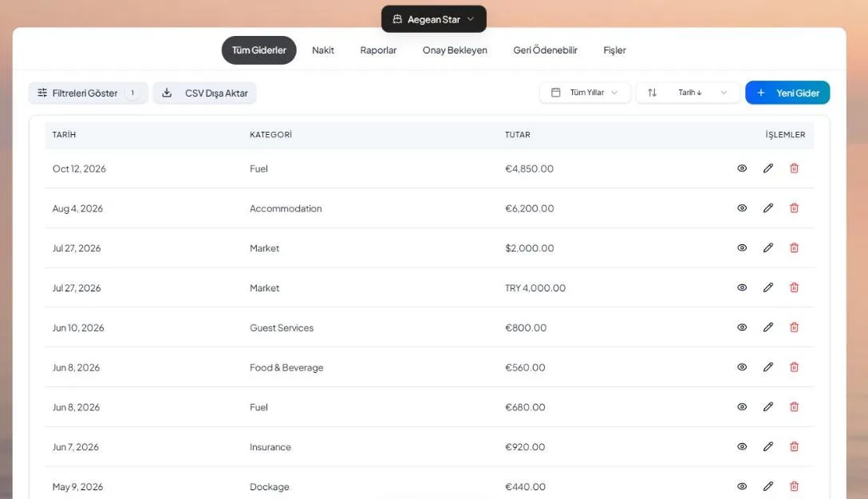Delete the Food & Beverage expense

794,367
